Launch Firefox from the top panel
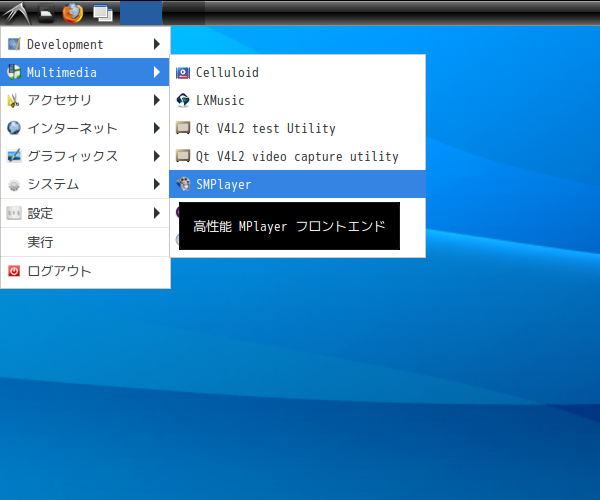The image size is (600, 500). [x=73, y=13]
